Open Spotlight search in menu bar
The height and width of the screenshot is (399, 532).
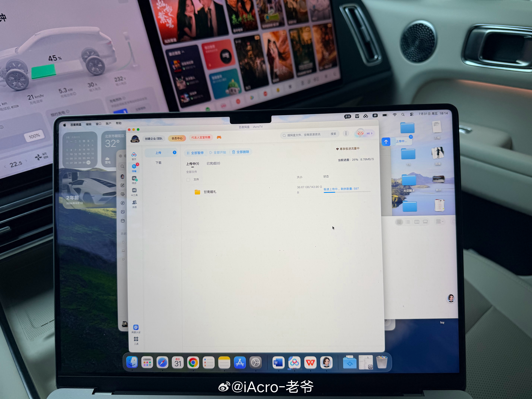403,114
